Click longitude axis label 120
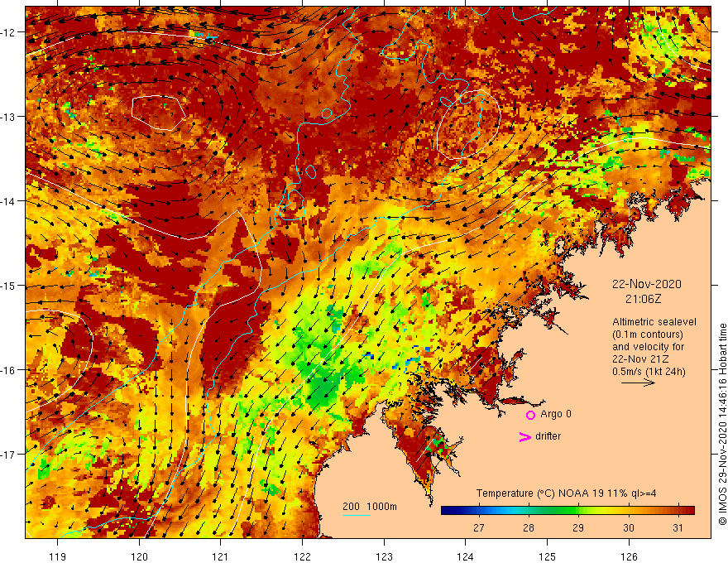The height and width of the screenshot is (563, 728). (x=139, y=556)
